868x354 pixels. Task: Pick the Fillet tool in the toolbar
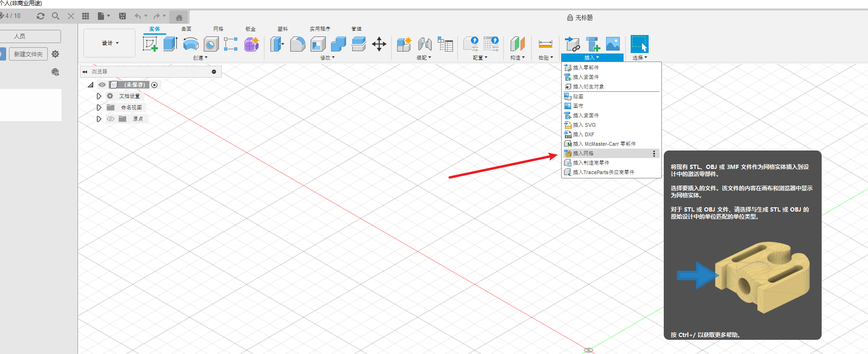(x=297, y=44)
